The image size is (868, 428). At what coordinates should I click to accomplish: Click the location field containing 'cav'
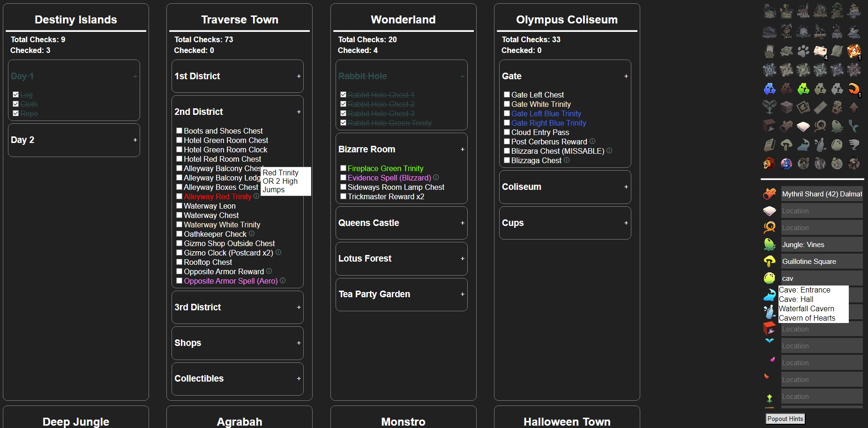coord(822,278)
